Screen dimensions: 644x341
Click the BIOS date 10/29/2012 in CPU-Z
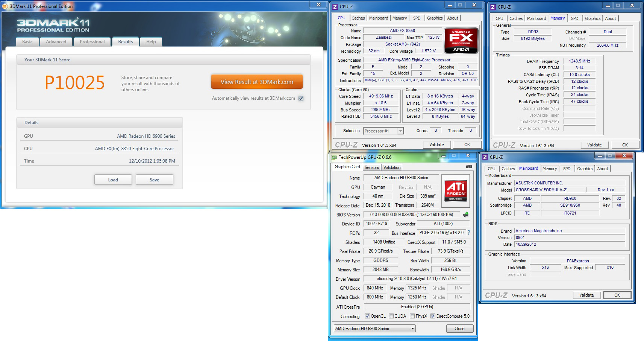[570, 244]
